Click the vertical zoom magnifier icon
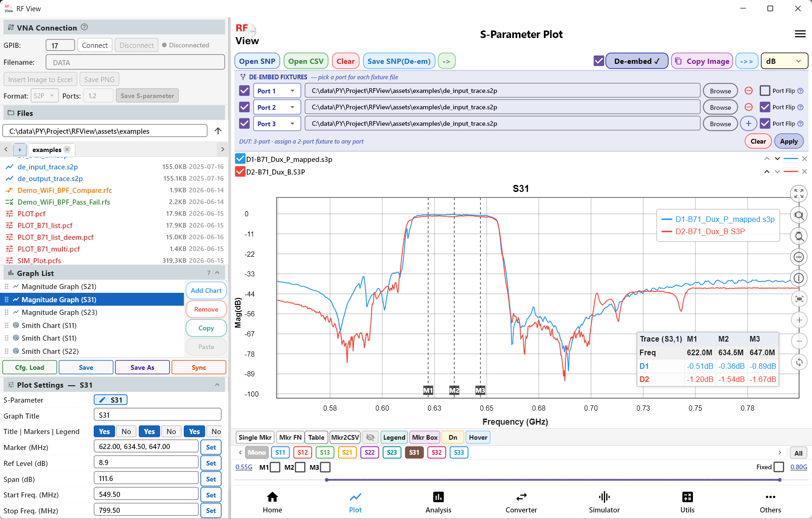The height and width of the screenshot is (519, 812). pyautogui.click(x=799, y=236)
